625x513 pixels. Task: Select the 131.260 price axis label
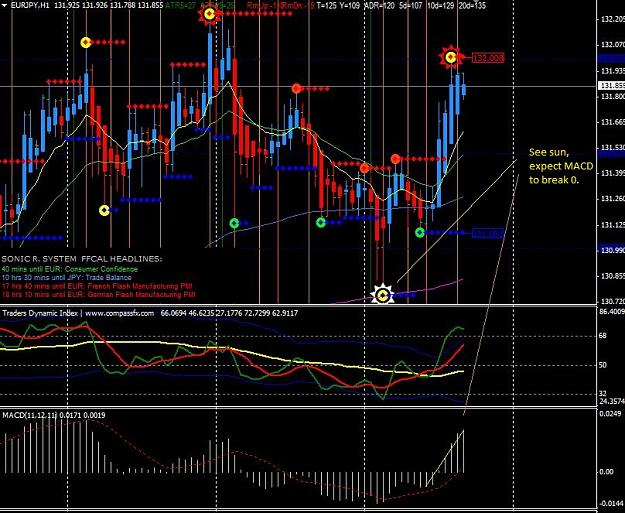click(x=612, y=199)
